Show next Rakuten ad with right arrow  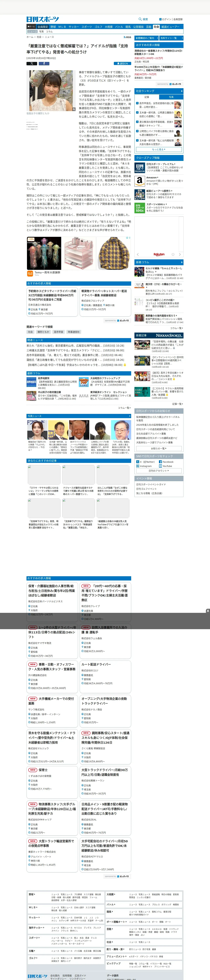(180, 254)
